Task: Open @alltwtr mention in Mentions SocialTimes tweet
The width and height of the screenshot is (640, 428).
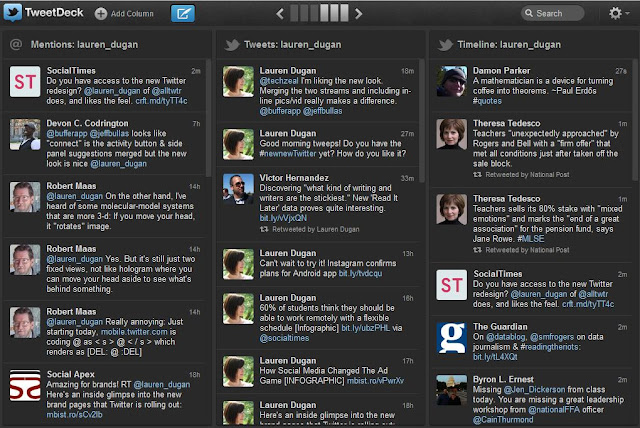Action: 166,91
